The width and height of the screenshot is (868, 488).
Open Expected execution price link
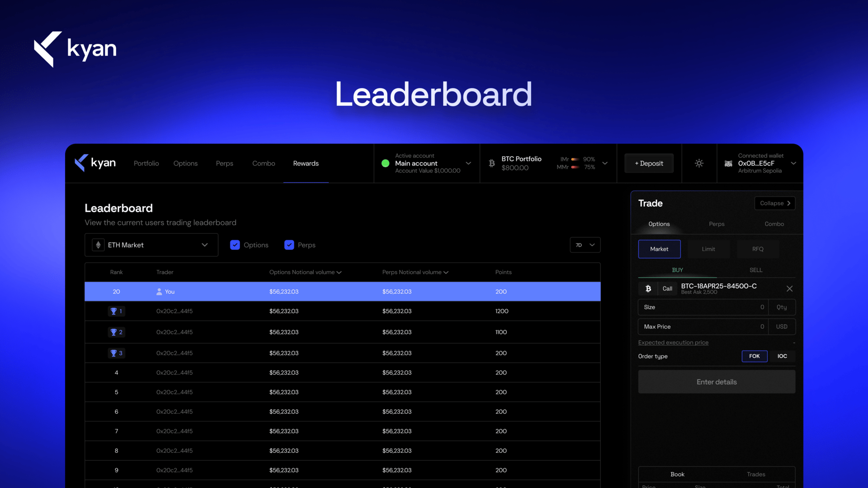tap(673, 343)
